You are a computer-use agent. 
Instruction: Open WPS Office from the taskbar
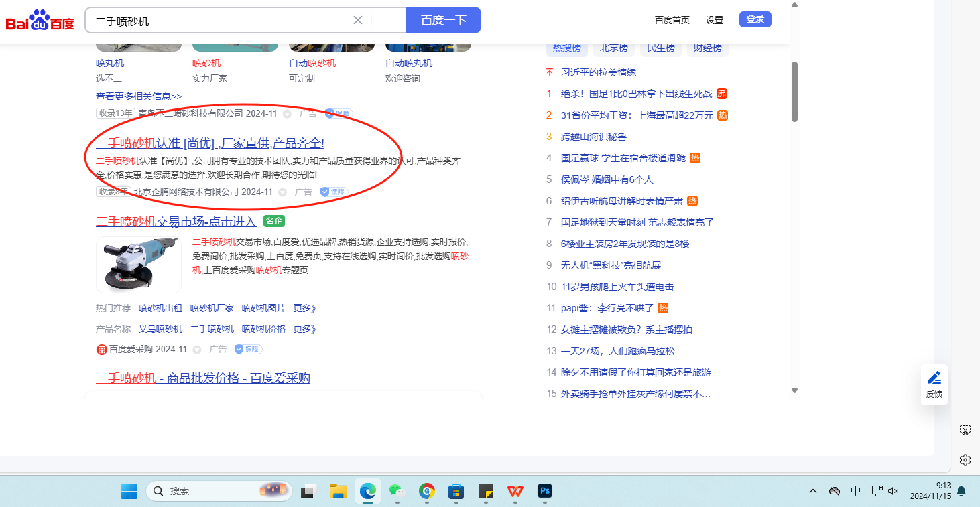[515, 491]
